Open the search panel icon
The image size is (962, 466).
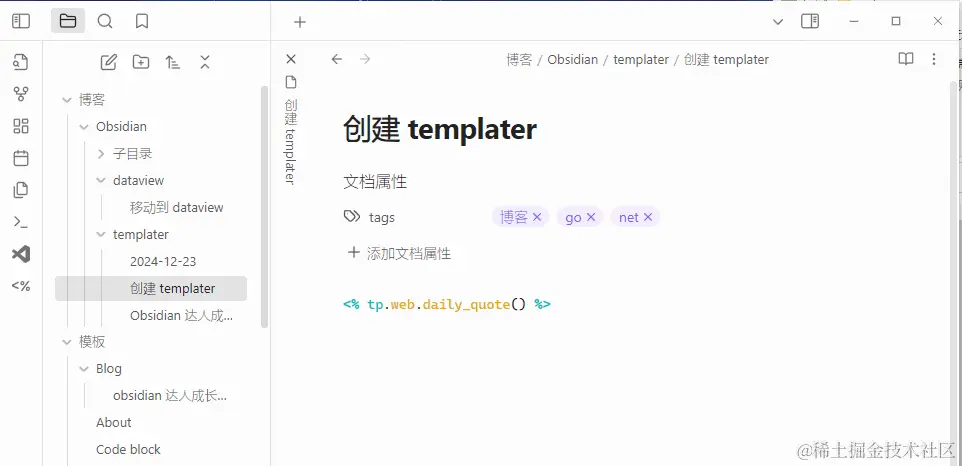105,21
